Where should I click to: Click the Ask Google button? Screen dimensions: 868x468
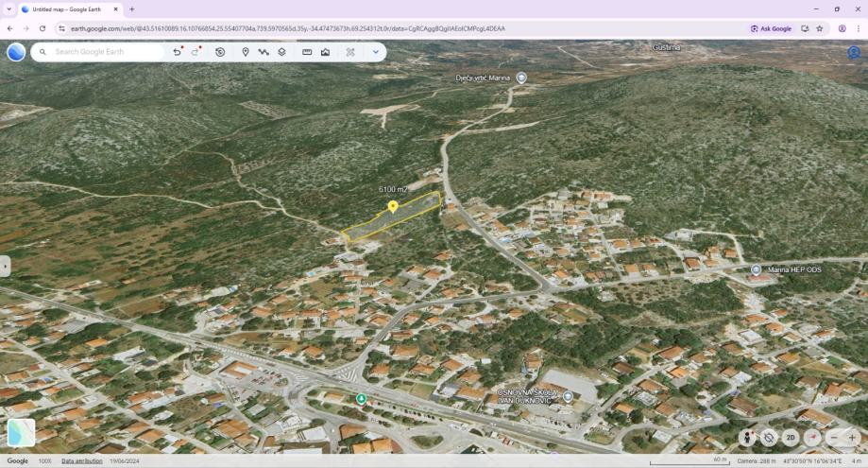click(771, 28)
